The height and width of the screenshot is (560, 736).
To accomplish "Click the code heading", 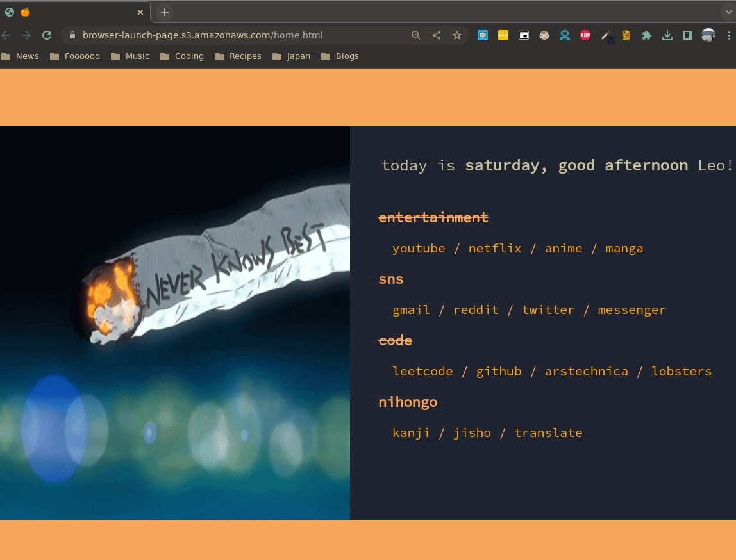I will [395, 340].
